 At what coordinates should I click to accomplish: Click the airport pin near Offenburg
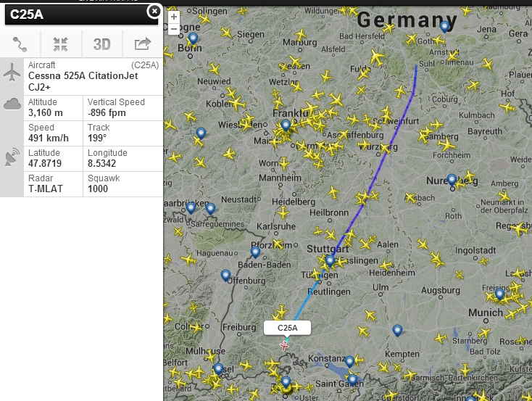coord(226,276)
